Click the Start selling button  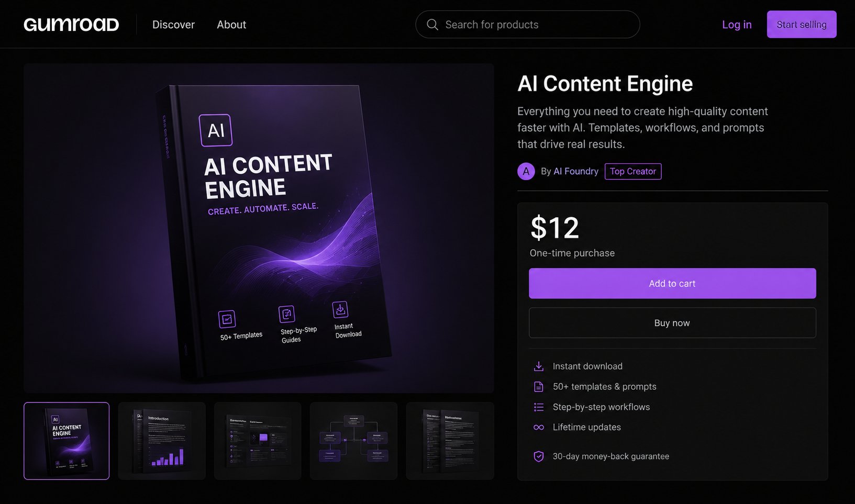point(802,25)
